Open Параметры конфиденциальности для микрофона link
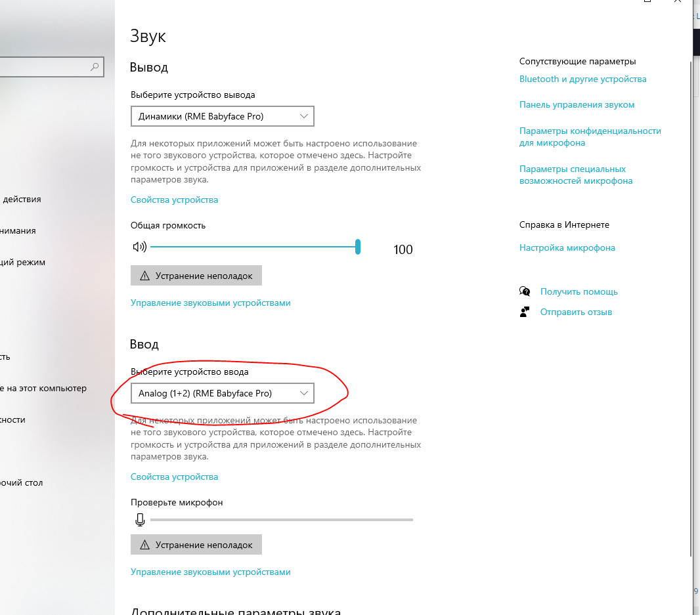Viewport: 700px width, 615px height. (x=589, y=137)
